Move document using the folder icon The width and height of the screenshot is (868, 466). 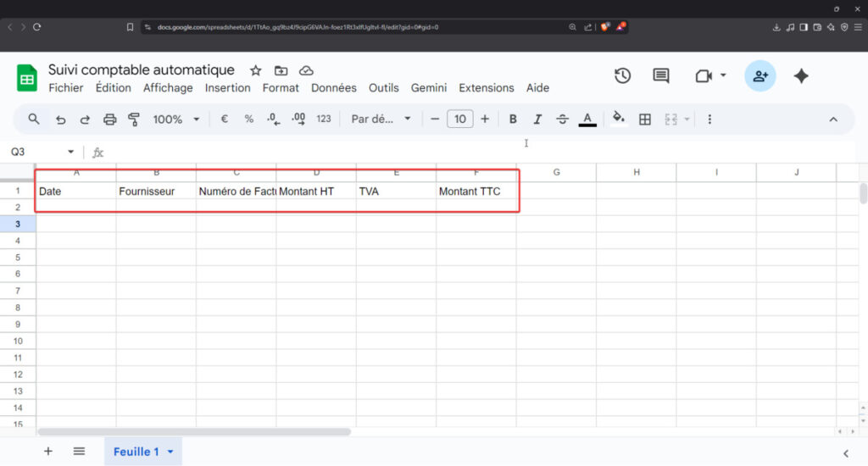281,70
